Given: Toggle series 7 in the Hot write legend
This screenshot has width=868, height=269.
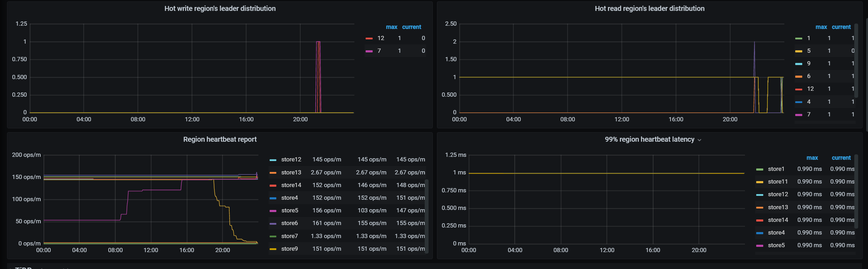Looking at the screenshot, I should 379,51.
